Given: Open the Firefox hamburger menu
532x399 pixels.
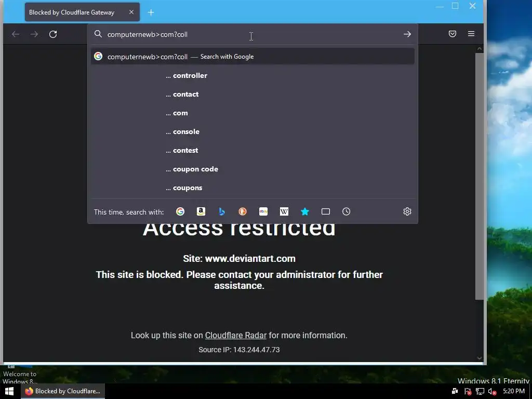Looking at the screenshot, I should tap(471, 34).
